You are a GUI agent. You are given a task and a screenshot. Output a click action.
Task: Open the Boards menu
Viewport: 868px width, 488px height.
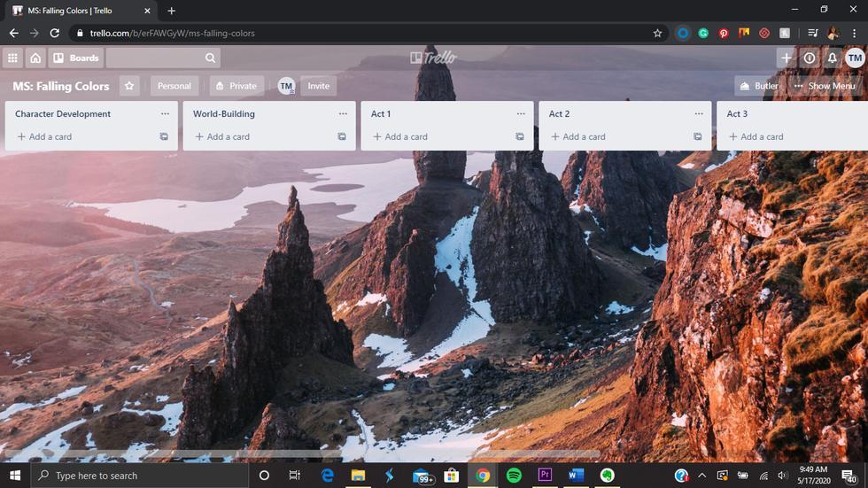(x=76, y=58)
